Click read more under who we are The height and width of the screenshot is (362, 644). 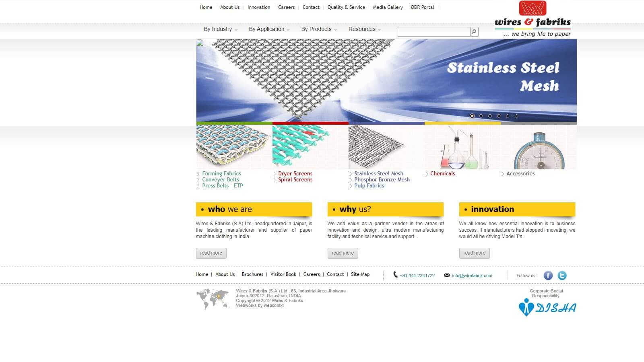pos(211,253)
